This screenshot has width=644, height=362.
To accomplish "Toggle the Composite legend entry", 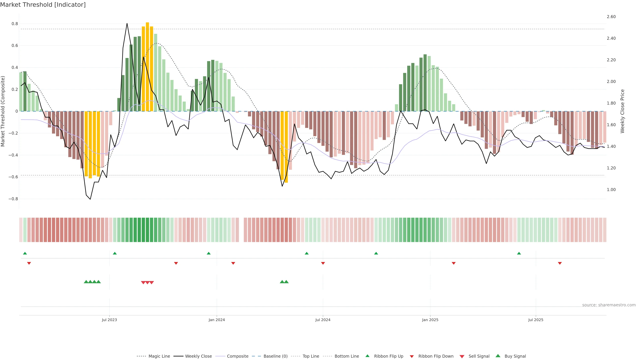I will tap(237, 356).
